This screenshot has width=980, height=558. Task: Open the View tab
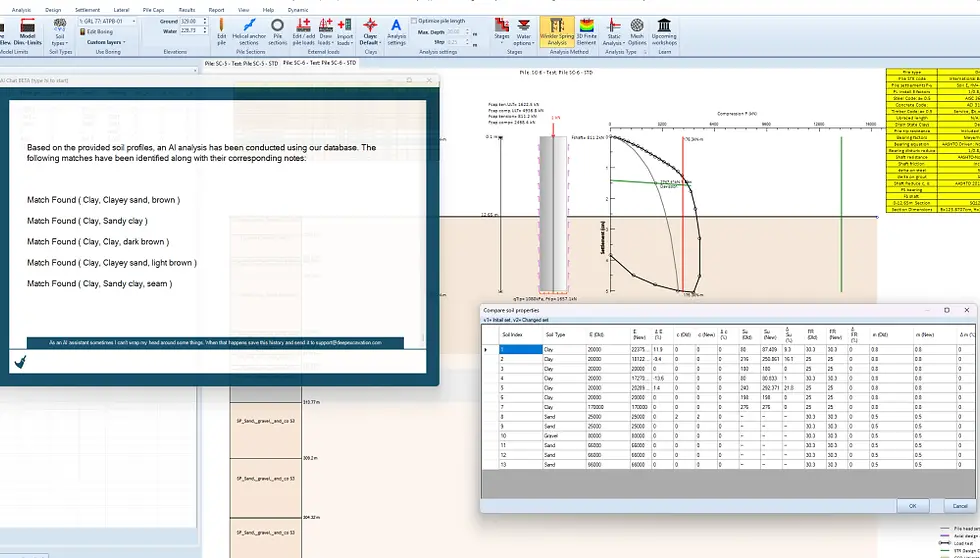coord(244,10)
